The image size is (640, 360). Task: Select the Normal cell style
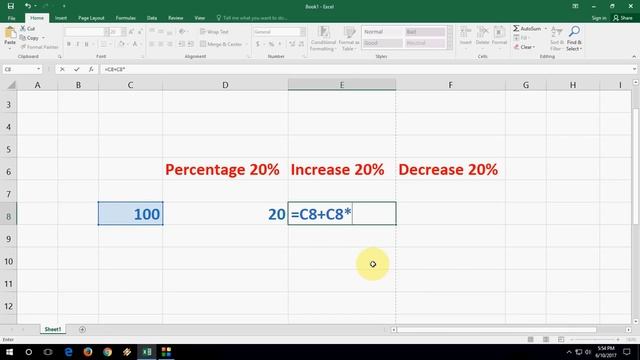382,32
